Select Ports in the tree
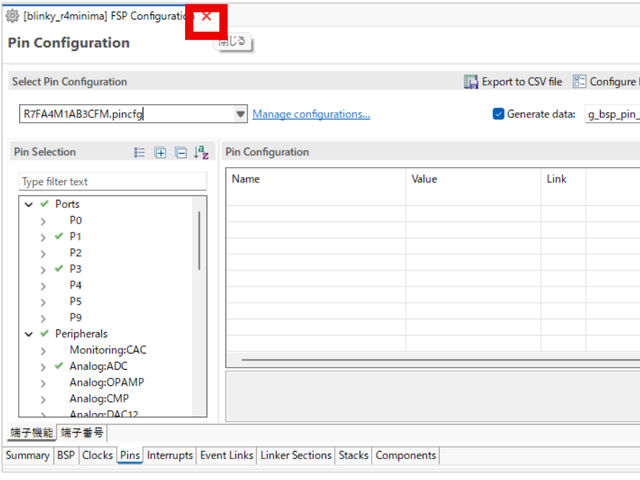640x480 pixels. point(67,204)
